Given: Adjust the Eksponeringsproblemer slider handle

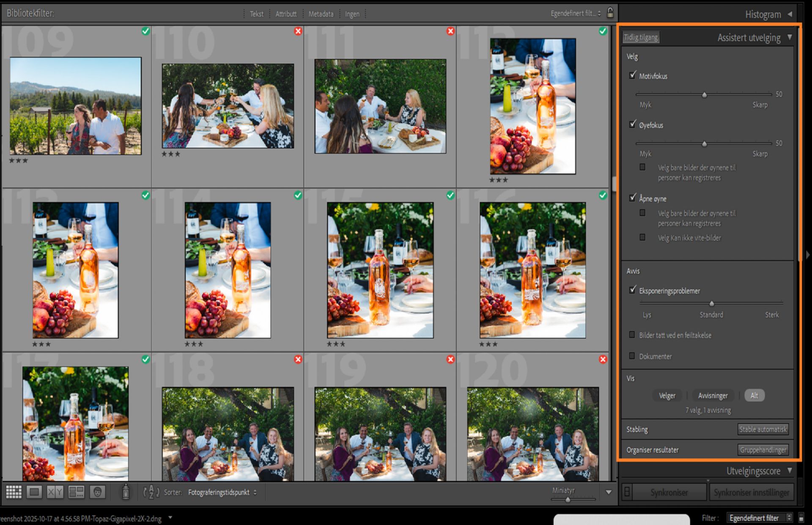Looking at the screenshot, I should tap(712, 303).
